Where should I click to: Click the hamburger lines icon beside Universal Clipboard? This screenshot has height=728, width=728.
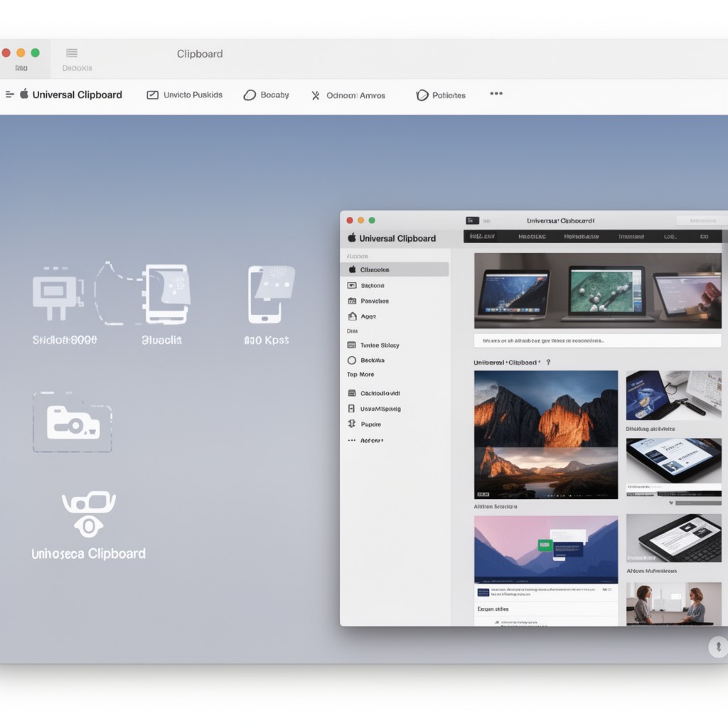point(10,95)
